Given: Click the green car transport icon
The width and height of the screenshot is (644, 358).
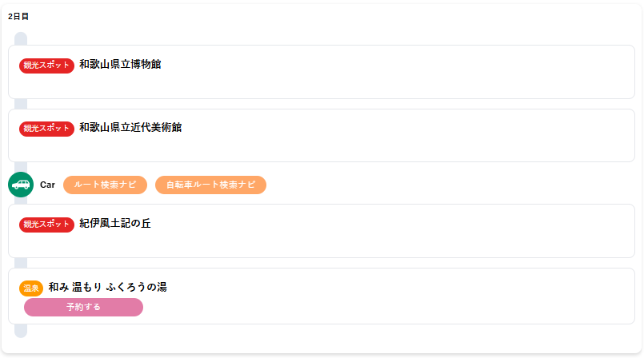Looking at the screenshot, I should click(21, 185).
